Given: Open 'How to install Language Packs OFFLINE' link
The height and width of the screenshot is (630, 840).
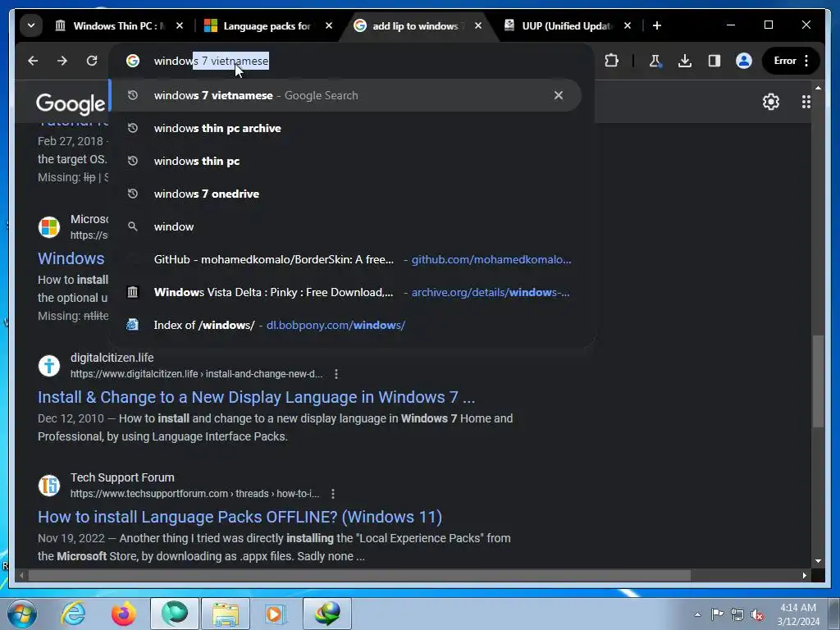Looking at the screenshot, I should (240, 517).
